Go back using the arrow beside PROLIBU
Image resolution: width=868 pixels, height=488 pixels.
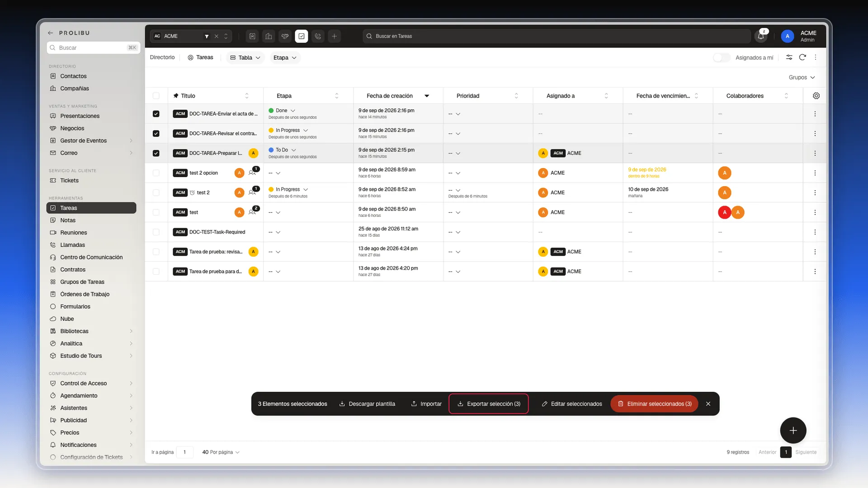click(x=51, y=33)
